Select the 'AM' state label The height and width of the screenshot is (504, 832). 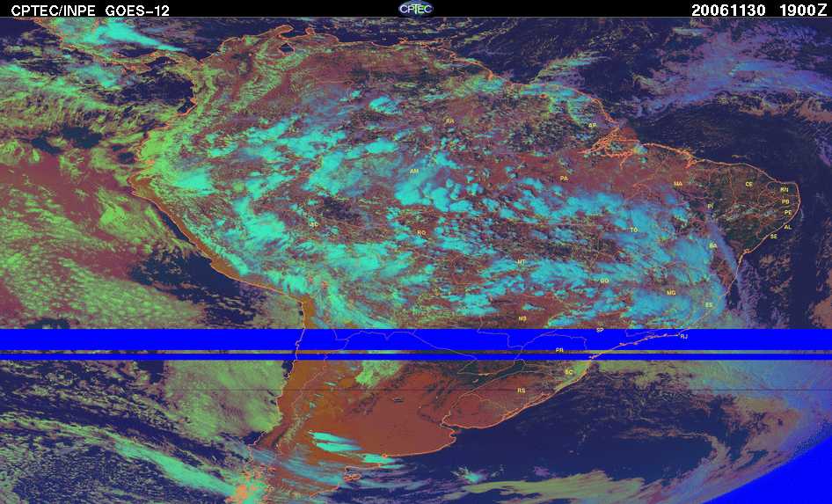click(x=414, y=172)
